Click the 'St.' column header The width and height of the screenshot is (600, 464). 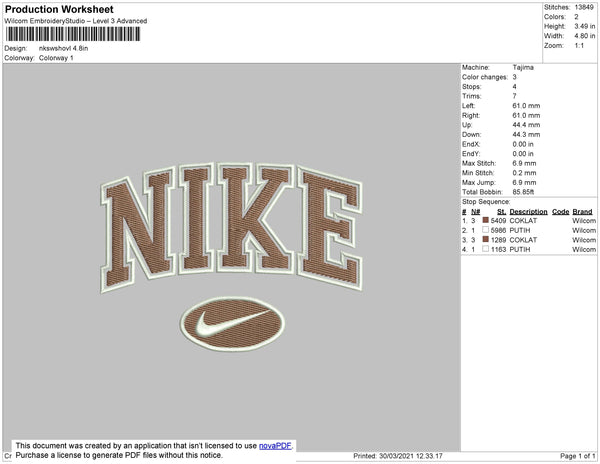[x=501, y=212]
